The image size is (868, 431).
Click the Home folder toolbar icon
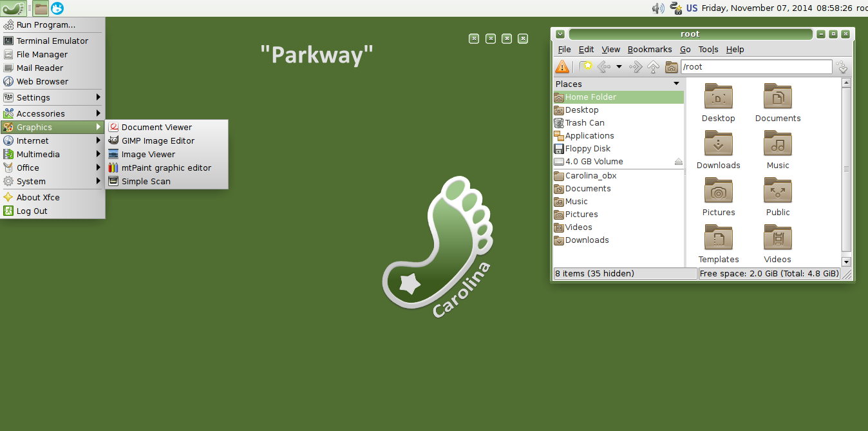click(x=671, y=66)
